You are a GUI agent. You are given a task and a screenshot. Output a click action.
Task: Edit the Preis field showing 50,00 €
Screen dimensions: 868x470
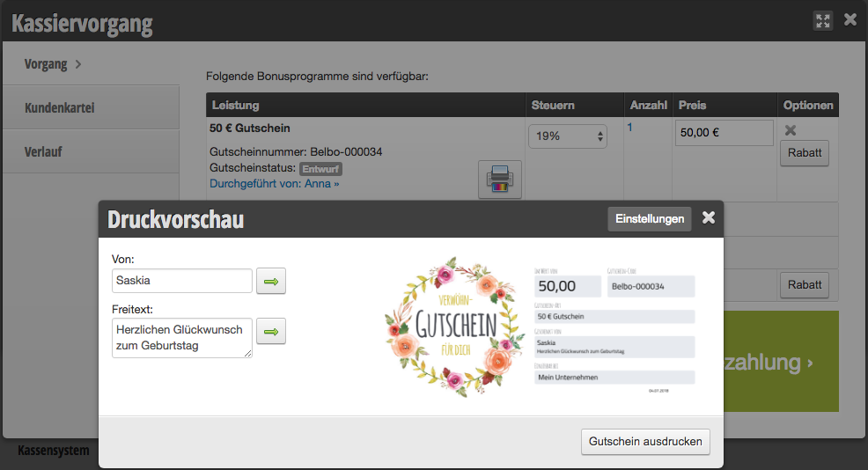(x=725, y=133)
